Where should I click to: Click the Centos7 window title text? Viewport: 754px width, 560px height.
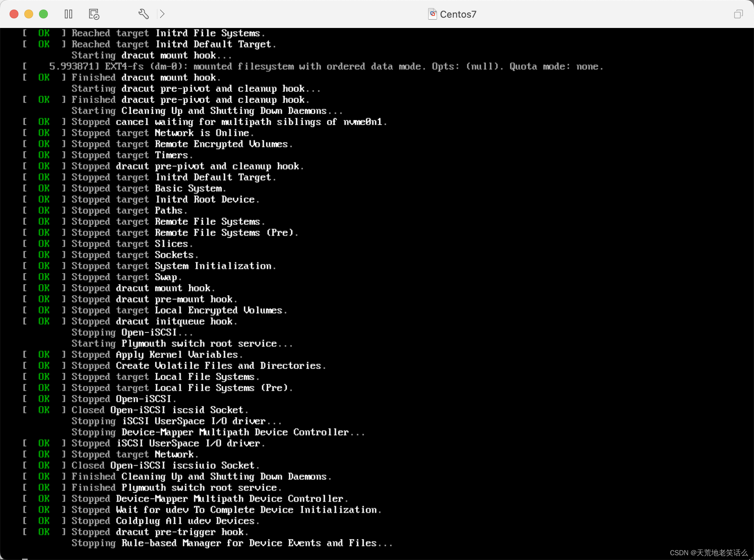pos(458,14)
